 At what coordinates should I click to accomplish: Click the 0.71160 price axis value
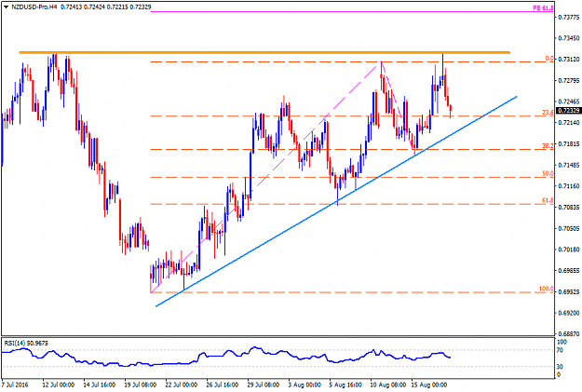[x=569, y=186]
